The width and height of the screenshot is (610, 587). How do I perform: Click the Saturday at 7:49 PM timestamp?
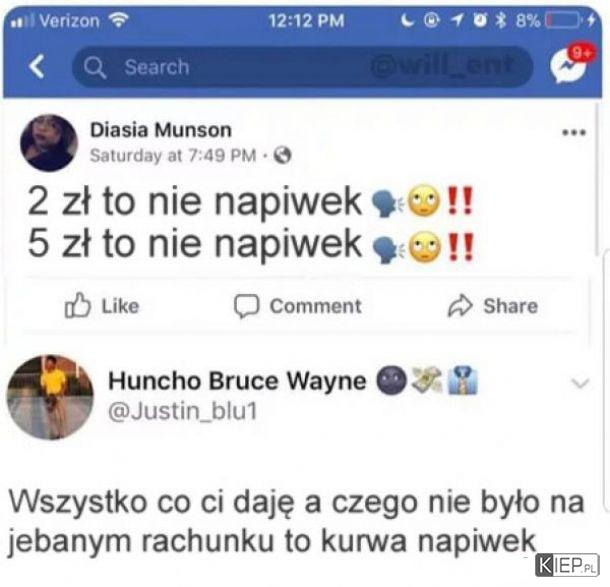click(173, 156)
